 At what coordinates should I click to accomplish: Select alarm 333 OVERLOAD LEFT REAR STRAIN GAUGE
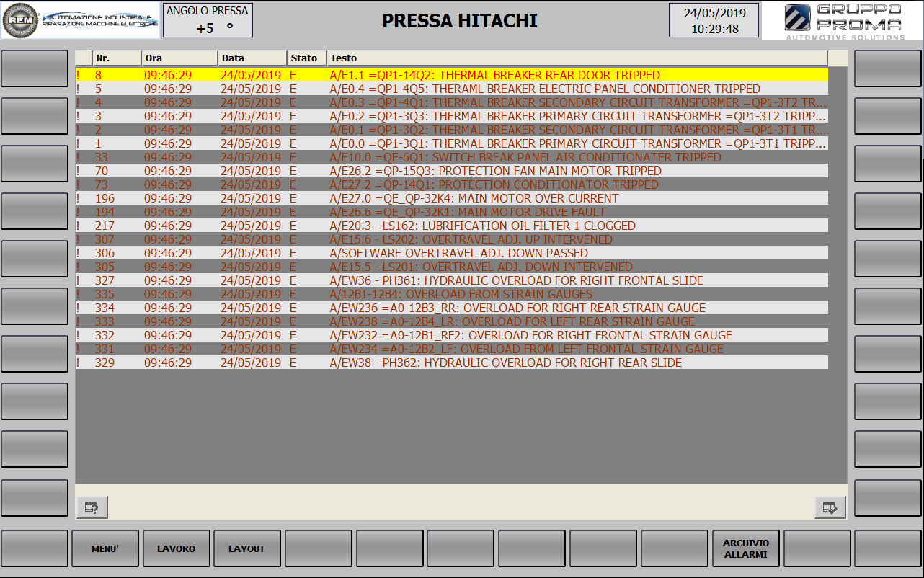(x=451, y=321)
